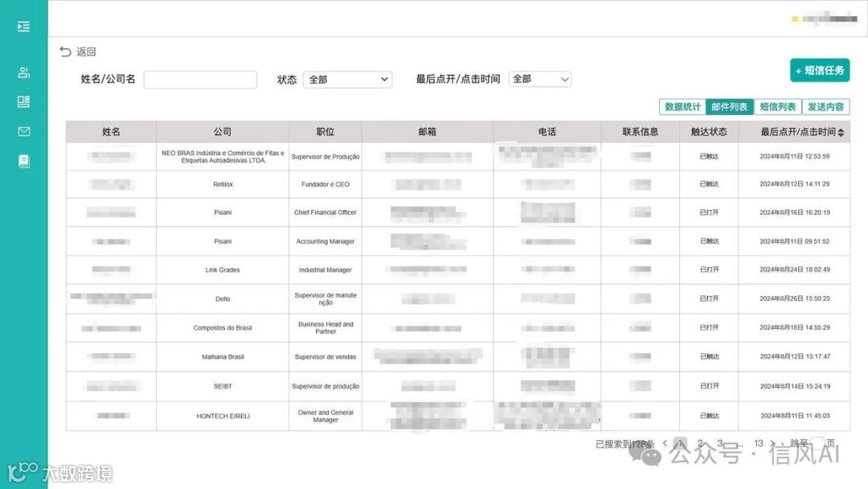
Task: Click 已打开 status in the Dello row
Action: pyautogui.click(x=709, y=298)
